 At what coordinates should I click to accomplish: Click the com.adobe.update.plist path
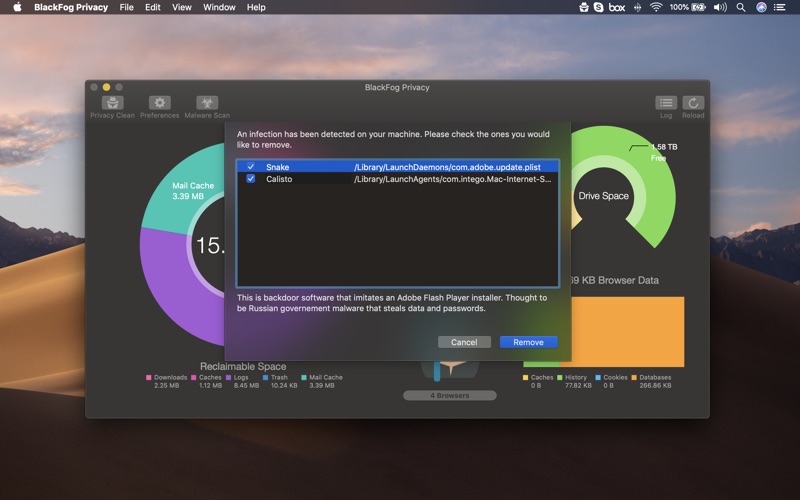[x=447, y=167]
